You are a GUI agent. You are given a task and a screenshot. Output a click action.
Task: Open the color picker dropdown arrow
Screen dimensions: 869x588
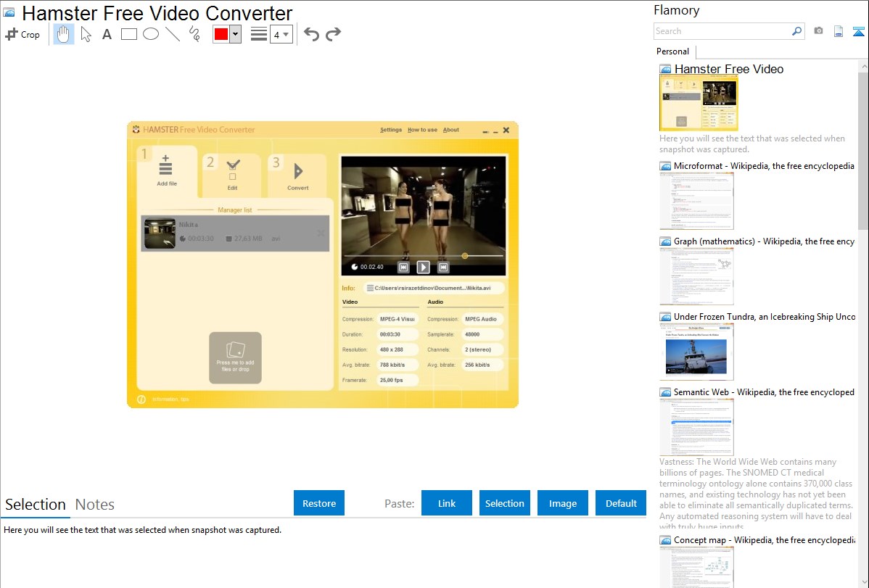pos(235,34)
